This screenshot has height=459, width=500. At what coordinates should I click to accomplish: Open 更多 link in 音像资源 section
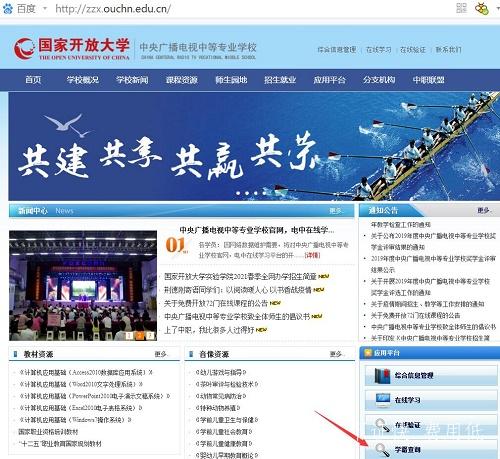[x=336, y=354]
